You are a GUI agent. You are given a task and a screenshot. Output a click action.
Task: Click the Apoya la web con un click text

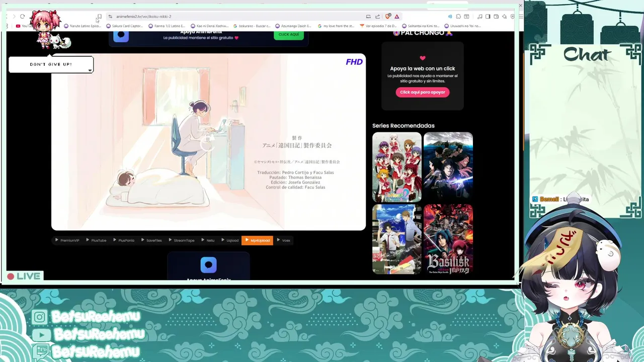[423, 68]
